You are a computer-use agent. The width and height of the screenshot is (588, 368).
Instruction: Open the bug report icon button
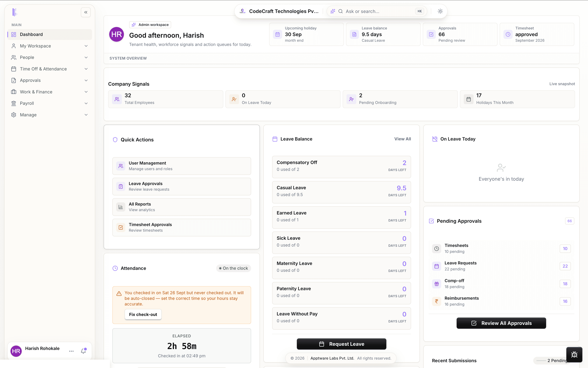pos(574,354)
